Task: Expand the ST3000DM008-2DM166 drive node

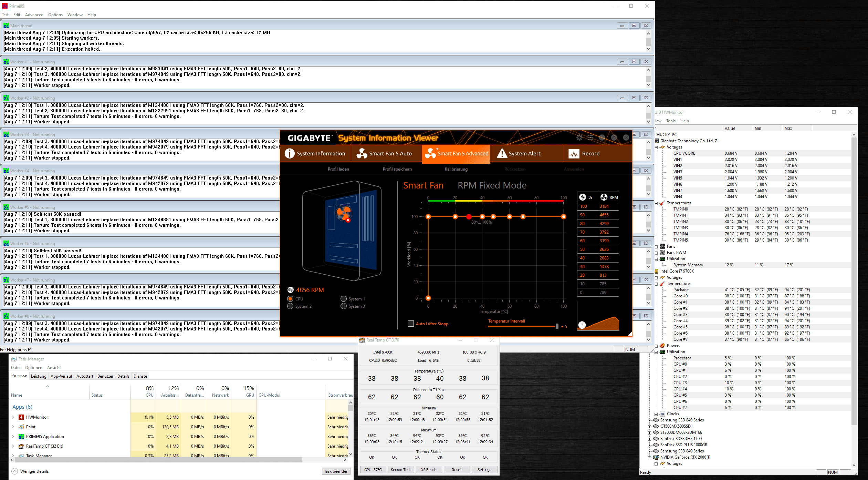Action: 650,433
